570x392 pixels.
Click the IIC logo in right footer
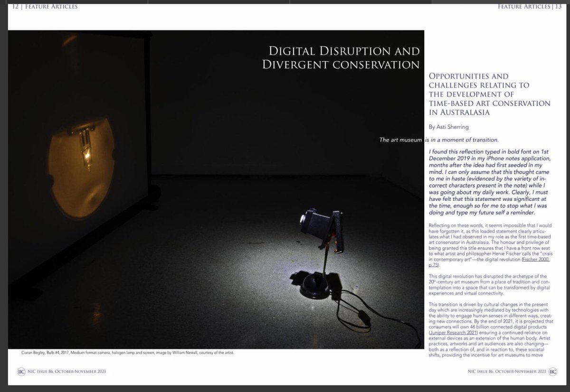pyautogui.click(x=553, y=372)
